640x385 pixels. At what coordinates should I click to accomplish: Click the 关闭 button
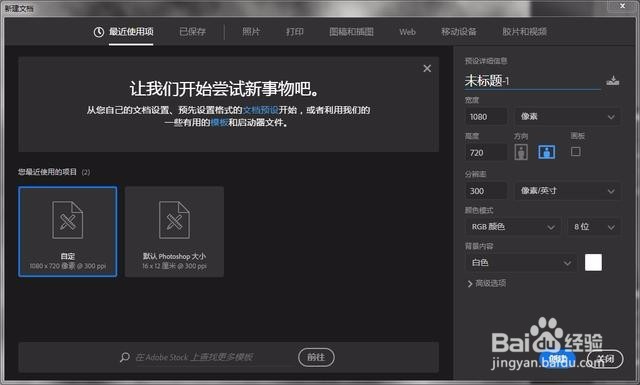tap(605, 359)
